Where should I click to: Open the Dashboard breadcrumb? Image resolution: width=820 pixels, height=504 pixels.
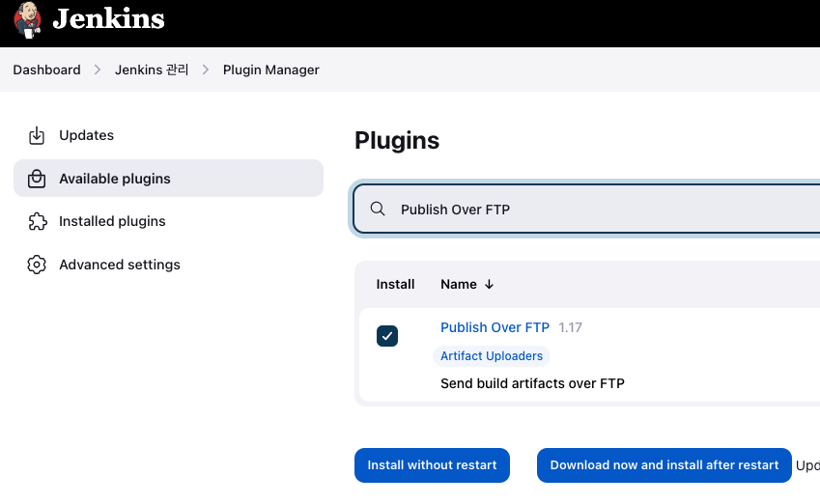point(46,70)
